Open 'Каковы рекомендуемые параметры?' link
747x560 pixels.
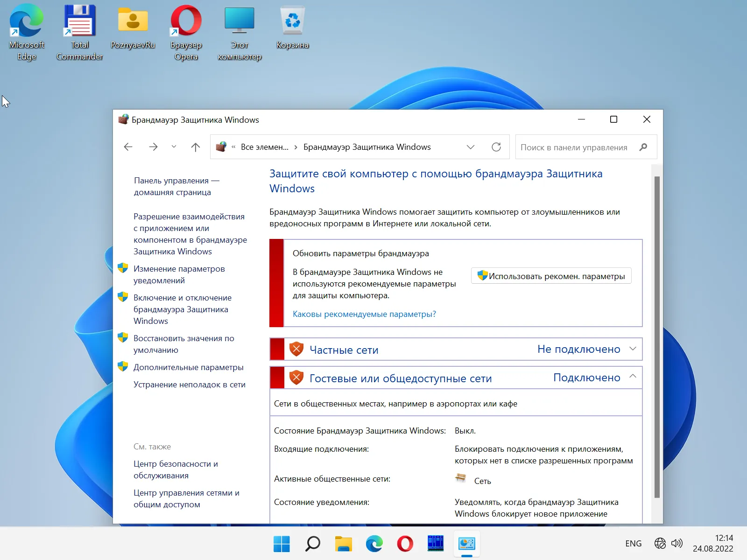[364, 314]
